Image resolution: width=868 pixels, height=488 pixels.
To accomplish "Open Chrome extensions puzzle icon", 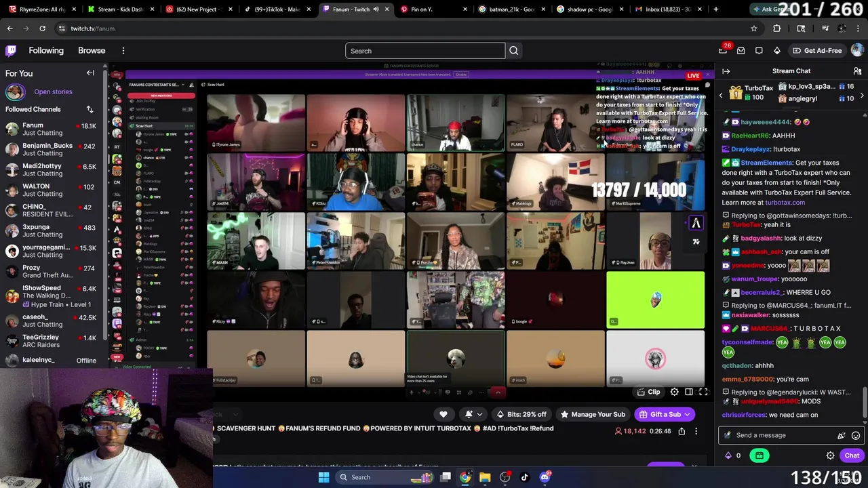I will tap(777, 28).
